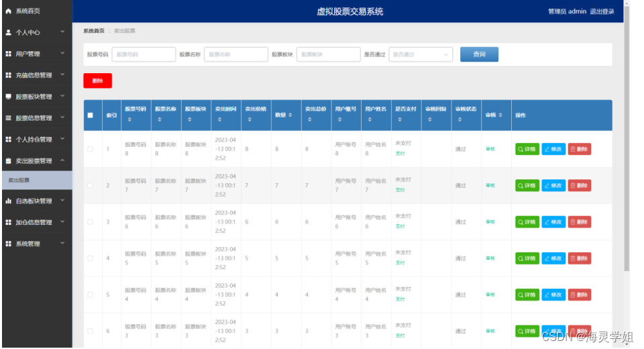644x349 pixels.
Task: Expand the 股票板块管理 menu chevron
Action: click(x=62, y=96)
